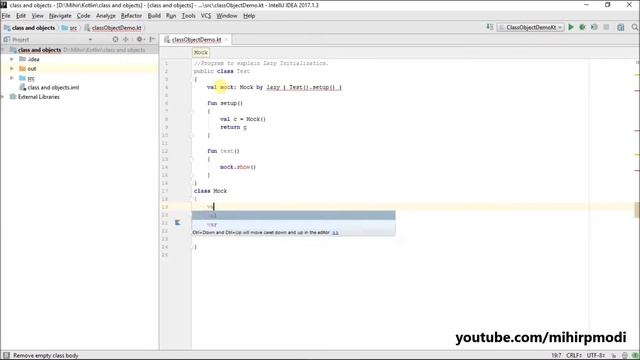Hide the Project tool window icon
Screen dimensions: 640x360
(152, 40)
